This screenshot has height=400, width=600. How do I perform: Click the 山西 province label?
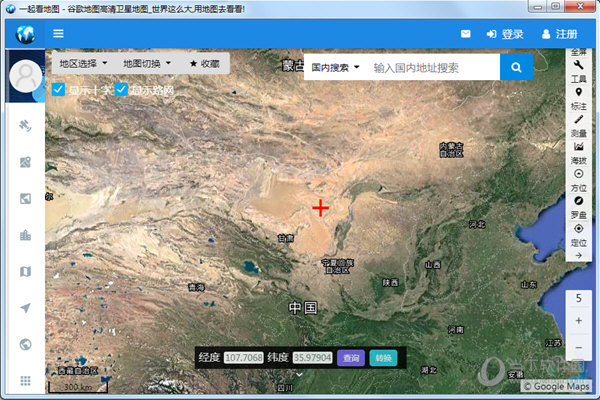pyautogui.click(x=433, y=264)
